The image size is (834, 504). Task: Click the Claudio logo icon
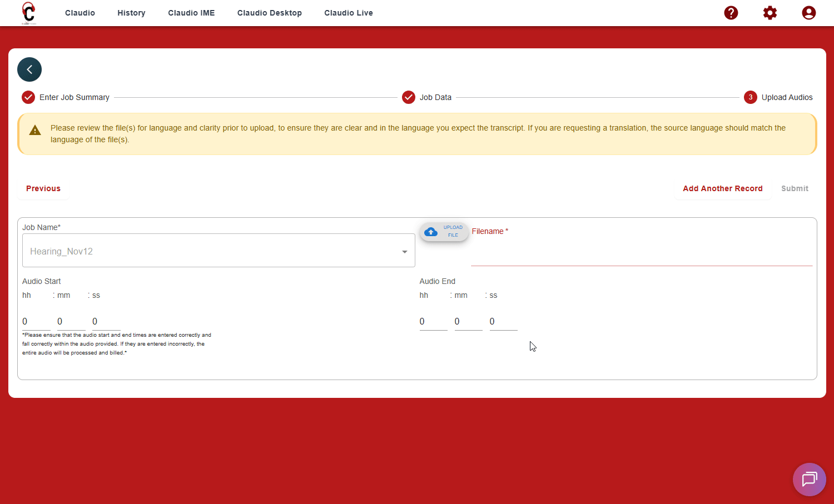28,13
